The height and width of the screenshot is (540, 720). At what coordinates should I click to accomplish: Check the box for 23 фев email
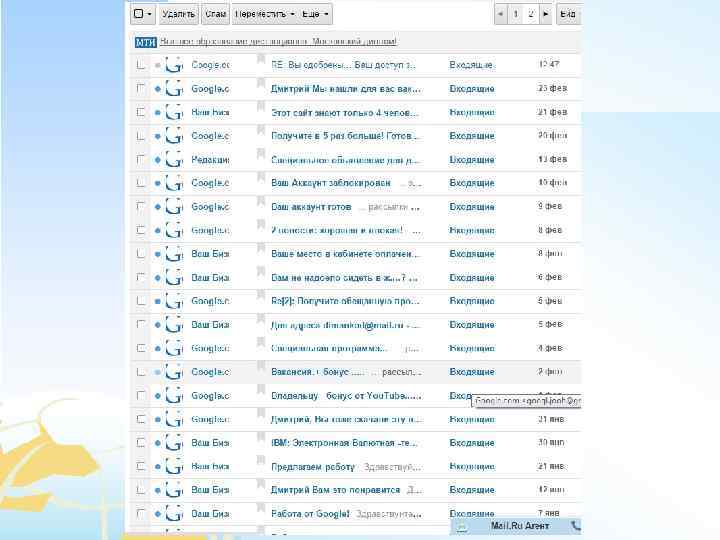(141, 88)
